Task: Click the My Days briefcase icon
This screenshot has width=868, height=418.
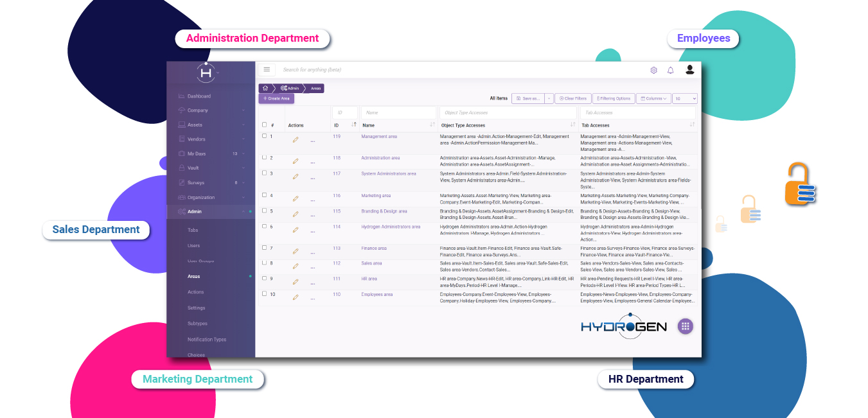Action: [182, 153]
